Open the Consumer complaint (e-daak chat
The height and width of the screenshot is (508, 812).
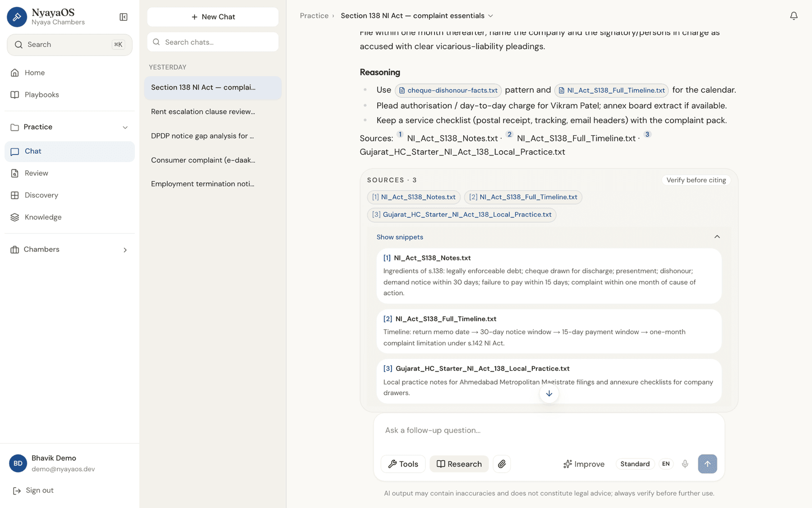[x=213, y=160]
